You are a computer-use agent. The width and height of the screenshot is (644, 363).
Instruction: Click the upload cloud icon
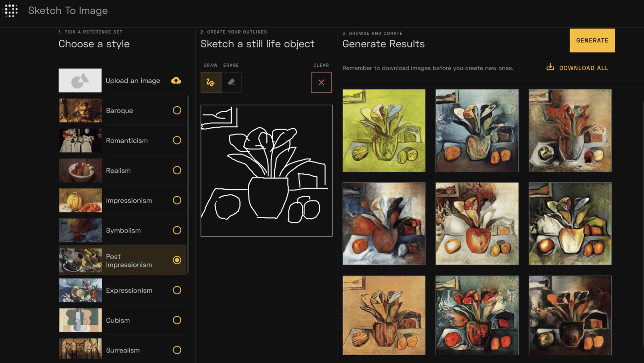(x=176, y=80)
